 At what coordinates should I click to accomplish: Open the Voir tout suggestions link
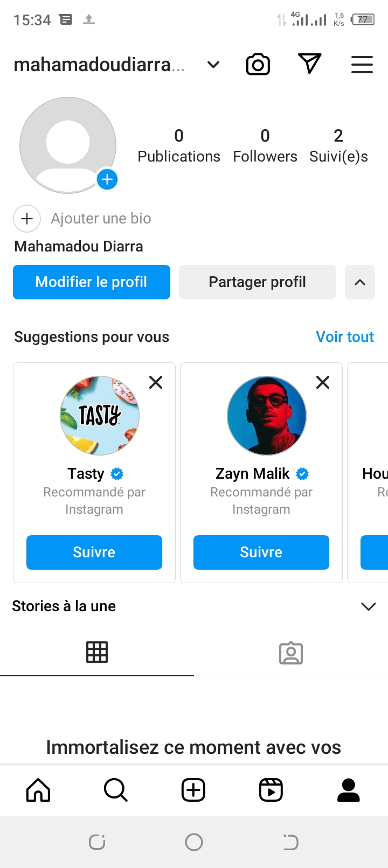(345, 337)
